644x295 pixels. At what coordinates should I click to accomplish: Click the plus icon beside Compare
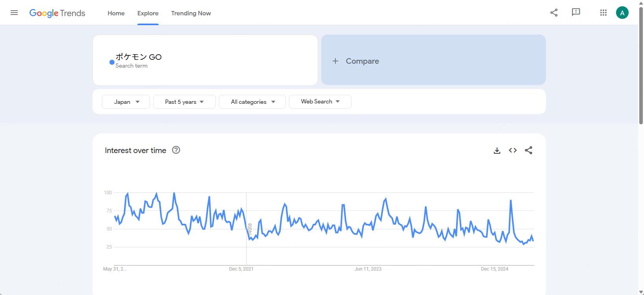click(335, 61)
